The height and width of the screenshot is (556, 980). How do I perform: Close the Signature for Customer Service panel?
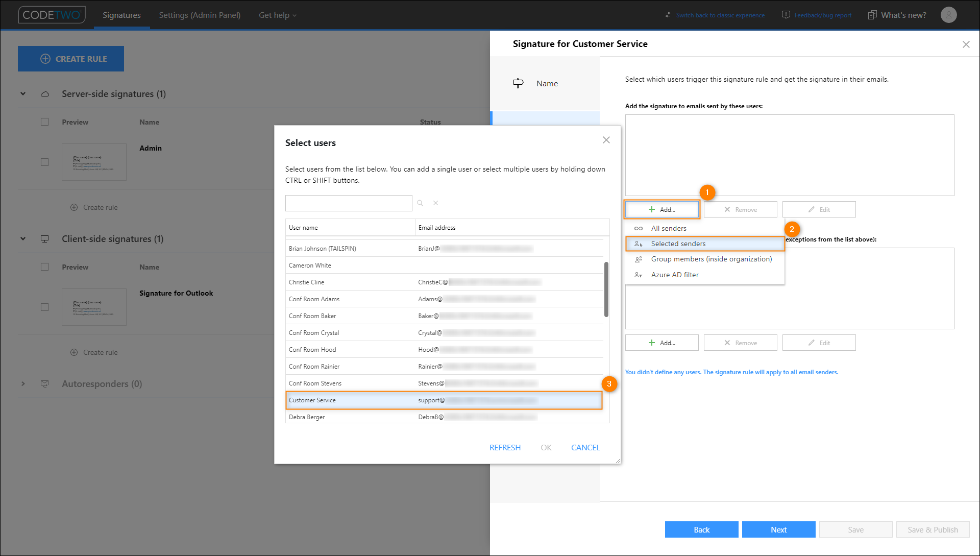click(x=966, y=44)
